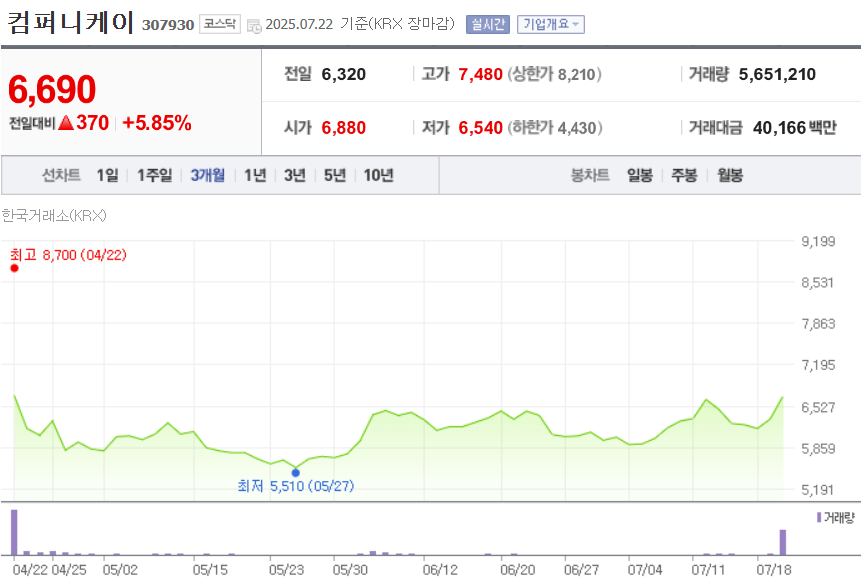The image size is (861, 583).
Task: Click the 거래량 value 5,651,210
Action: point(777,74)
